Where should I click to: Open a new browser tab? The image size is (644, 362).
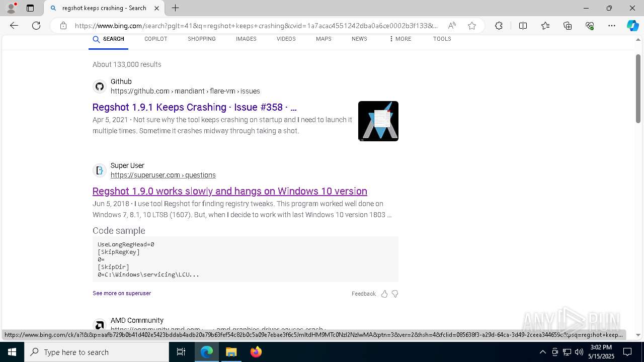[175, 8]
